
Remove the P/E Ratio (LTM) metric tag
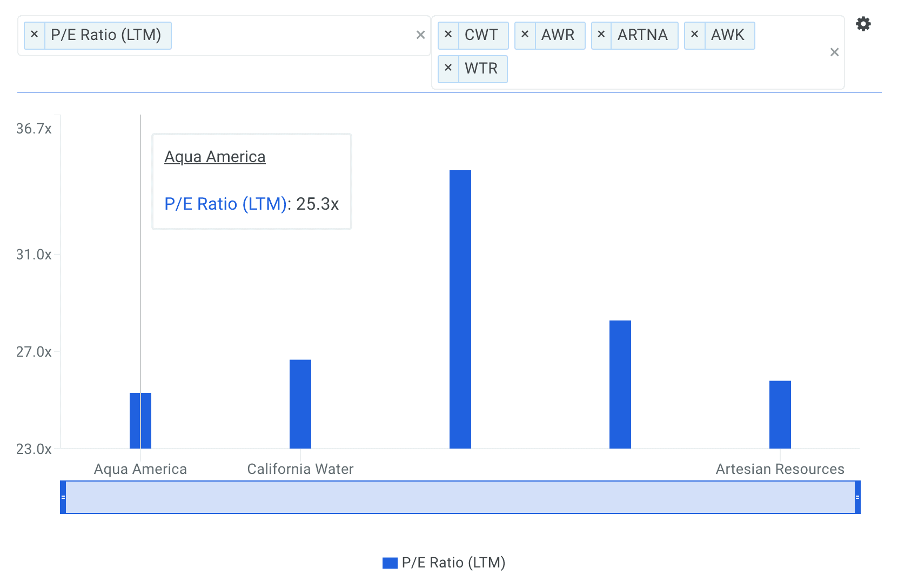click(x=35, y=35)
